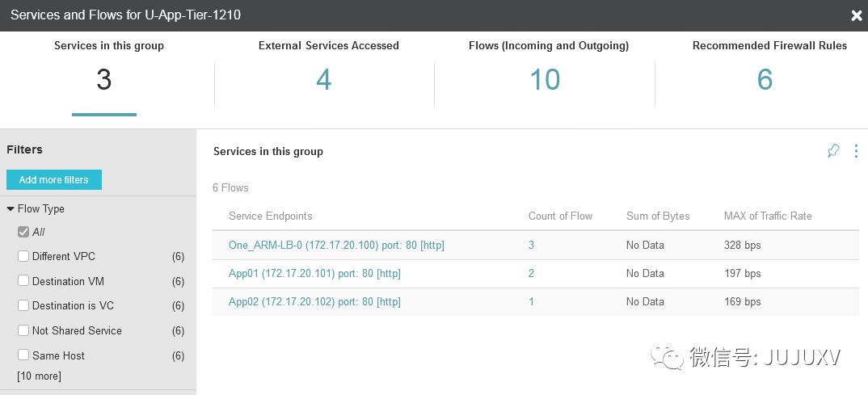Screen dimensions: 868x395
Task: Close the Services and Flows dialog
Action: (x=857, y=15)
